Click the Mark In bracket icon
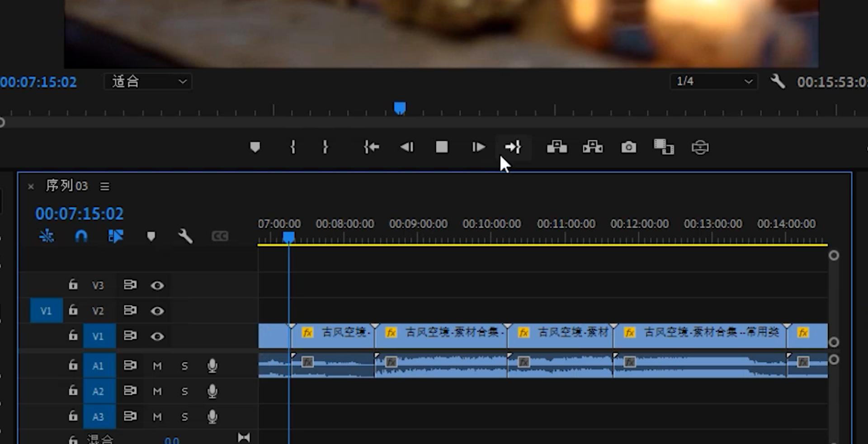This screenshot has height=444, width=868. pyautogui.click(x=293, y=147)
